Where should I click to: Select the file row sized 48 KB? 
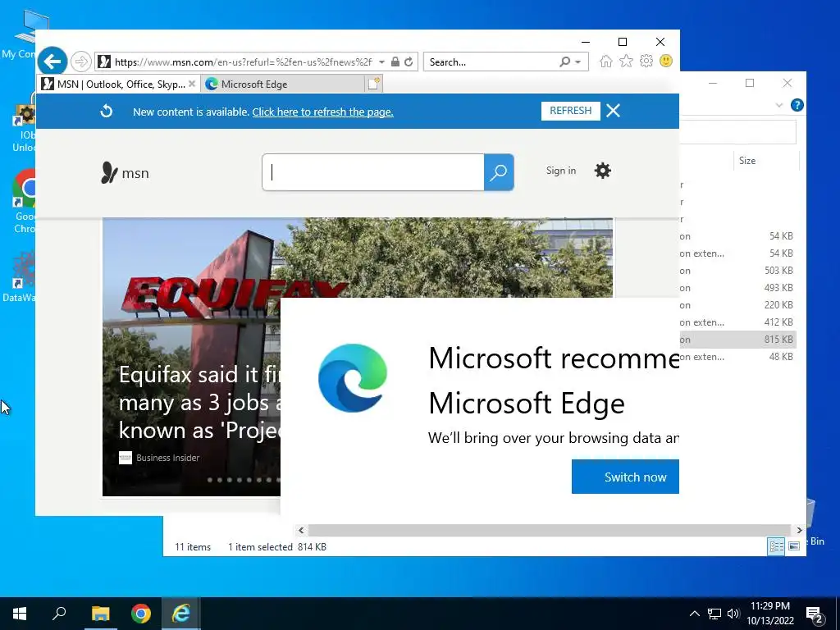coord(738,356)
